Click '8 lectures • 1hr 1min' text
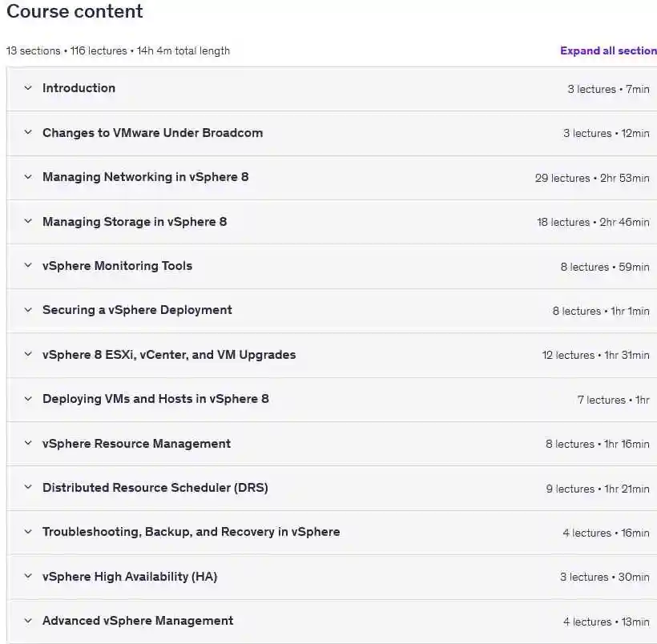The height and width of the screenshot is (644, 657). coord(601,311)
